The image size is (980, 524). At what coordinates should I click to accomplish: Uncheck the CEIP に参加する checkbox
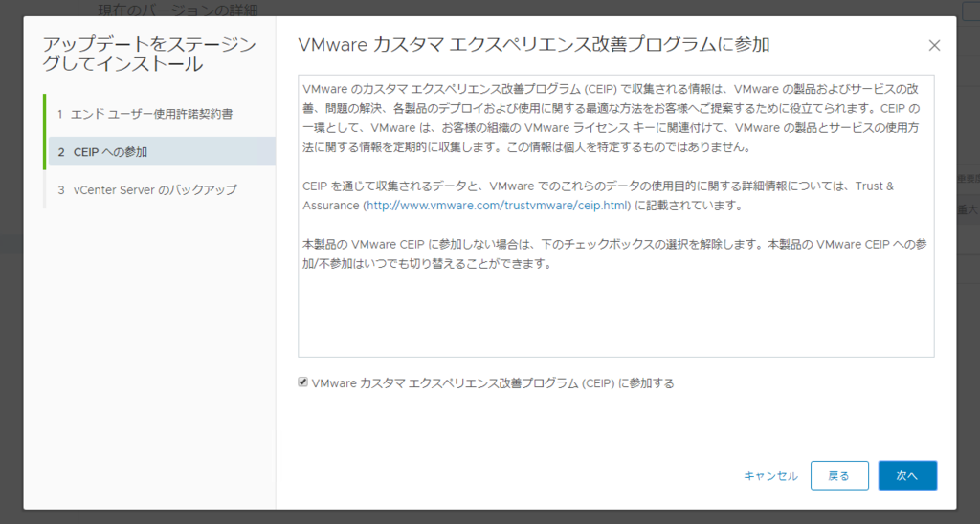tap(303, 382)
